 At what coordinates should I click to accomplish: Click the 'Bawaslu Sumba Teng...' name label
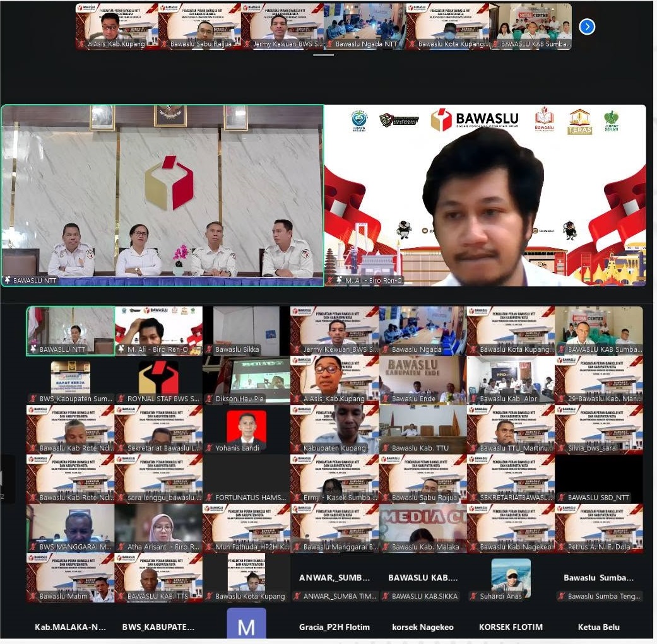604,596
